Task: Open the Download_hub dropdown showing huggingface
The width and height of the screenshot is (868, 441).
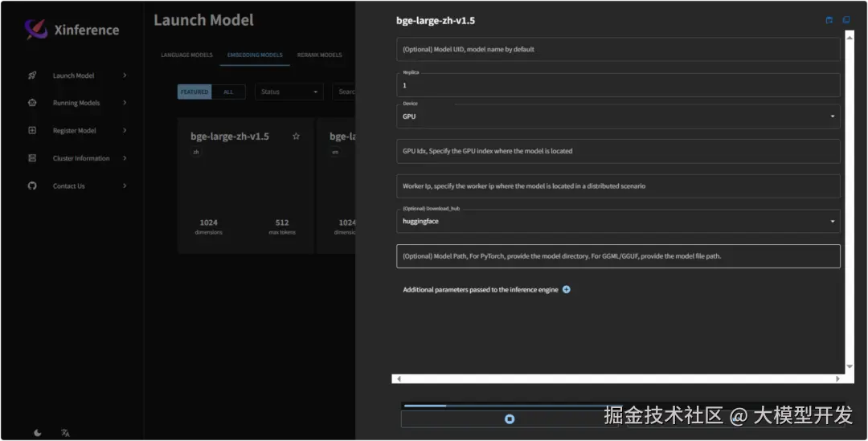Action: pos(618,221)
